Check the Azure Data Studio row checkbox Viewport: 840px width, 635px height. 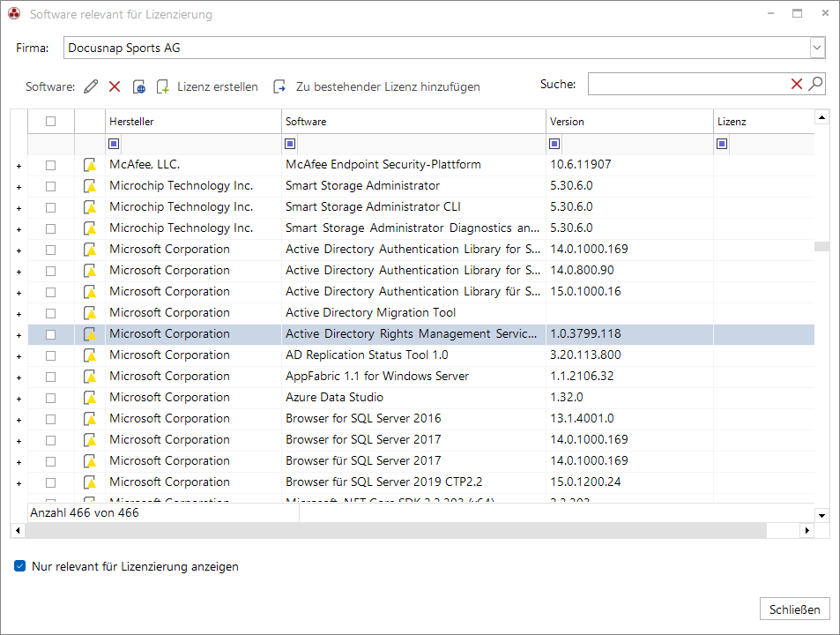[50, 398]
